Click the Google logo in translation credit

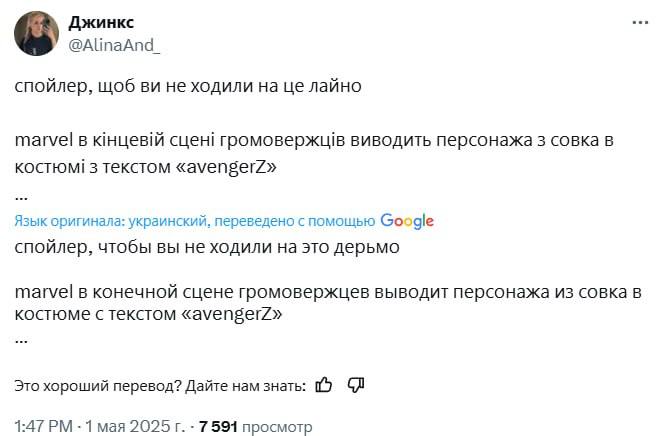(406, 221)
